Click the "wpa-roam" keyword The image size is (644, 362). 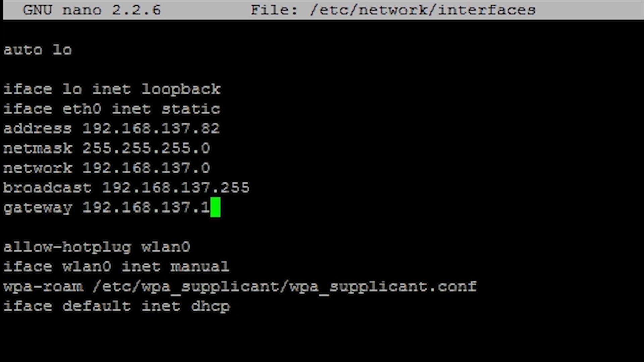[43, 287]
